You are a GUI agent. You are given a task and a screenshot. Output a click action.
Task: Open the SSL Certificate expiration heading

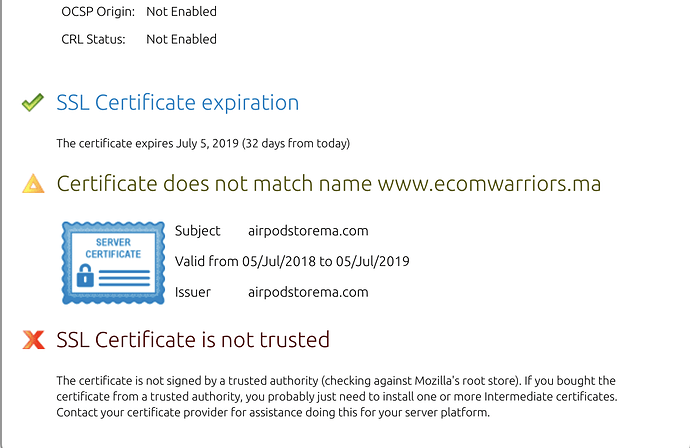pos(178,103)
